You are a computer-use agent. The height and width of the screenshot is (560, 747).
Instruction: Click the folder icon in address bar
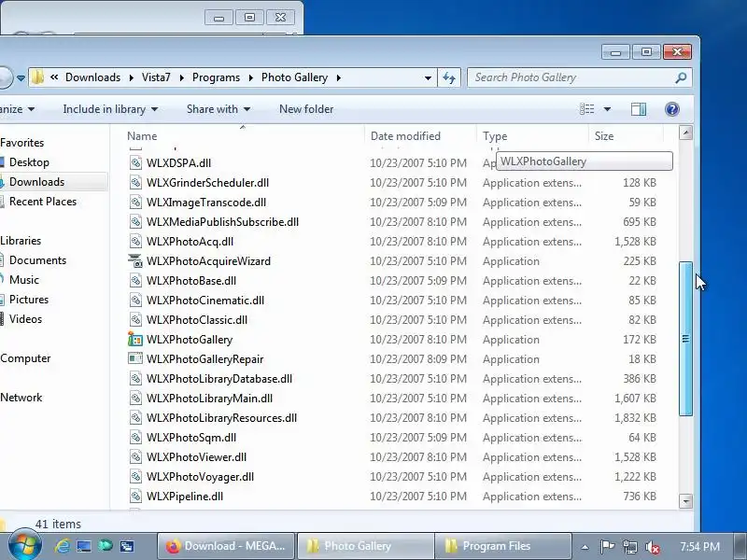click(37, 77)
